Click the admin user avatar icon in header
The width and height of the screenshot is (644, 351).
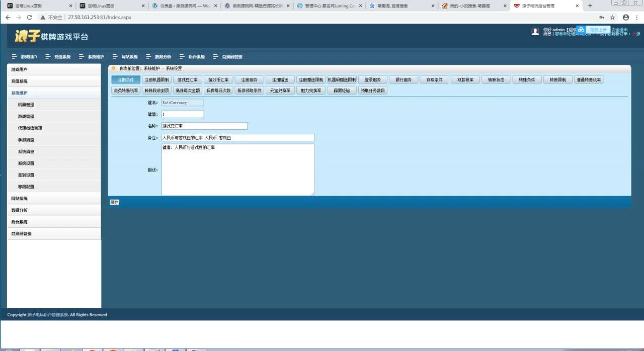click(535, 32)
